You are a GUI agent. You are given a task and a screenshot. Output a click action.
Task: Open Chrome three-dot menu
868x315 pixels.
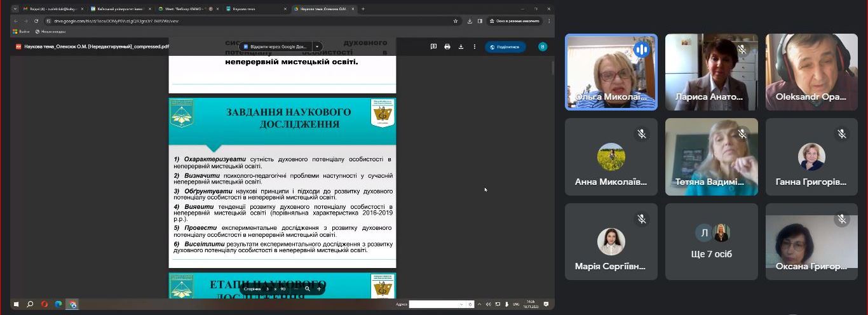[x=549, y=21]
